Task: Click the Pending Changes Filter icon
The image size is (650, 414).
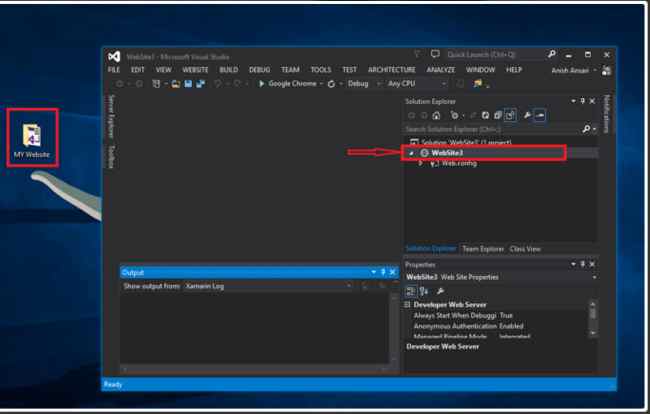Action: [455, 116]
